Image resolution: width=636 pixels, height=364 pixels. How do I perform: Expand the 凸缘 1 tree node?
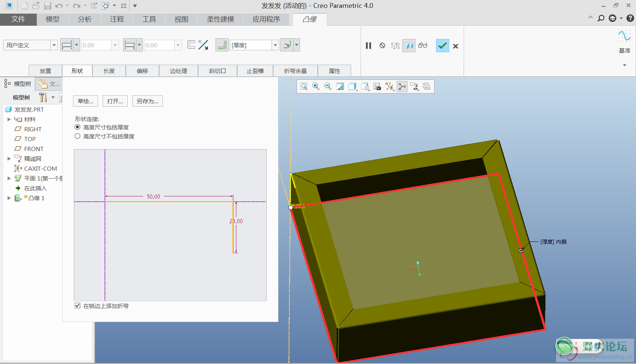tap(9, 198)
